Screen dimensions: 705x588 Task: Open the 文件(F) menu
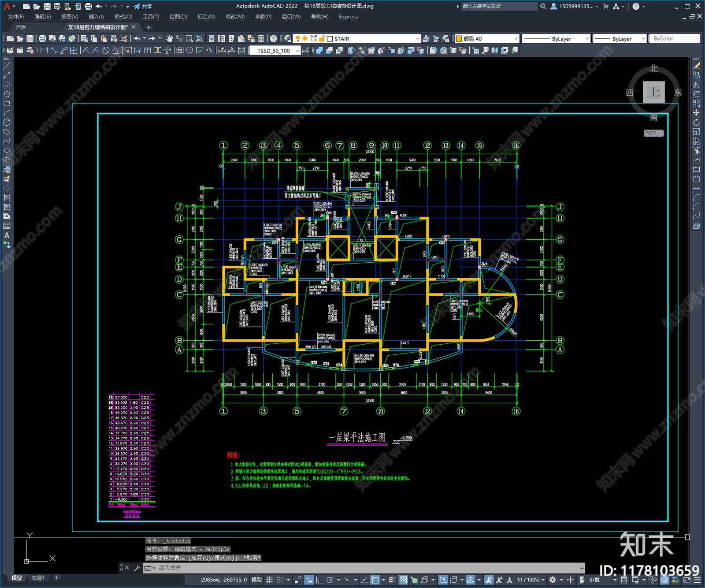point(16,17)
